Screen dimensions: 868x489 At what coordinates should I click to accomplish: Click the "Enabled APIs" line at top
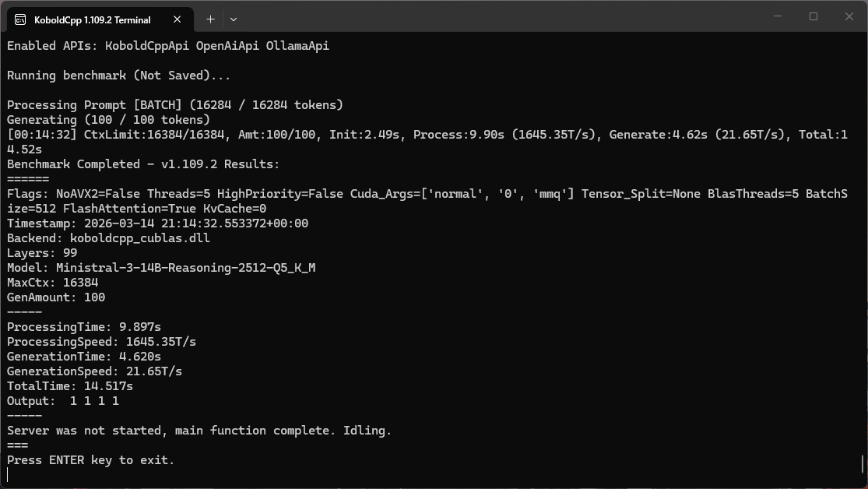tap(167, 46)
